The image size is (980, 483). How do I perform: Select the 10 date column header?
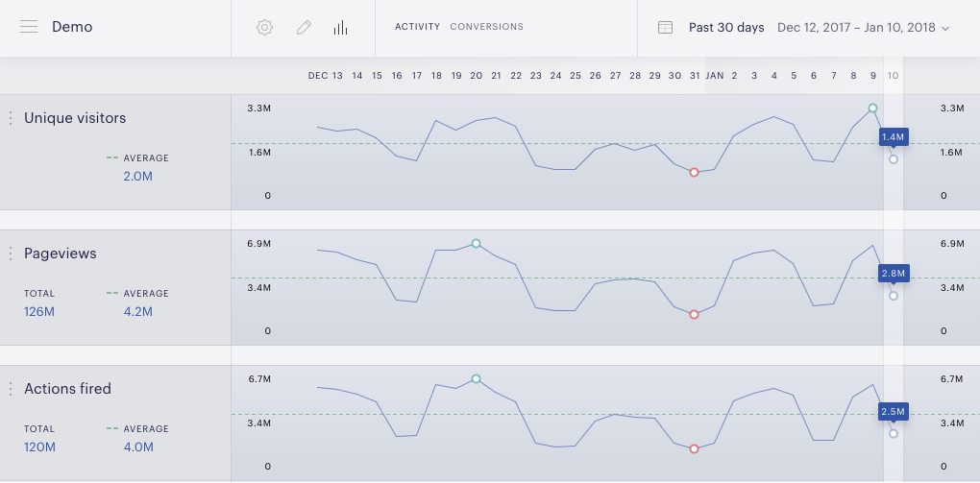click(894, 76)
